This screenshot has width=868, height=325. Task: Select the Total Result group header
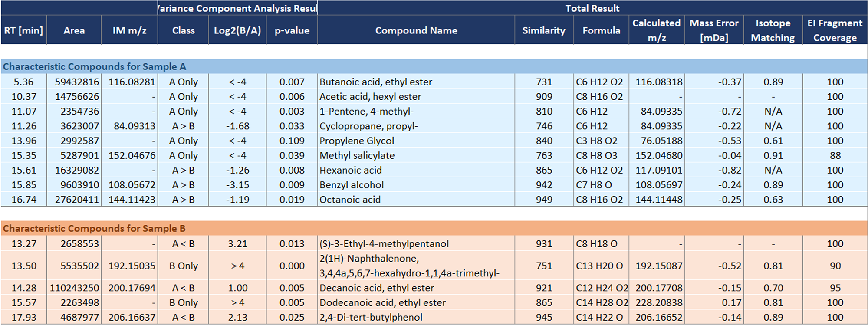tap(592, 8)
